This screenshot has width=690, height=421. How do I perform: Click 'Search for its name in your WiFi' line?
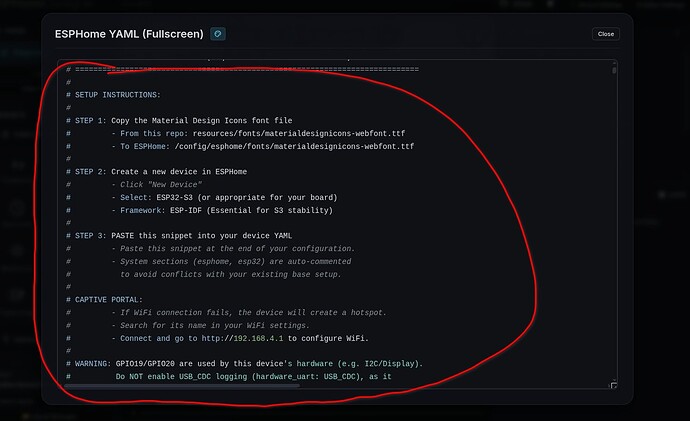tap(188, 325)
